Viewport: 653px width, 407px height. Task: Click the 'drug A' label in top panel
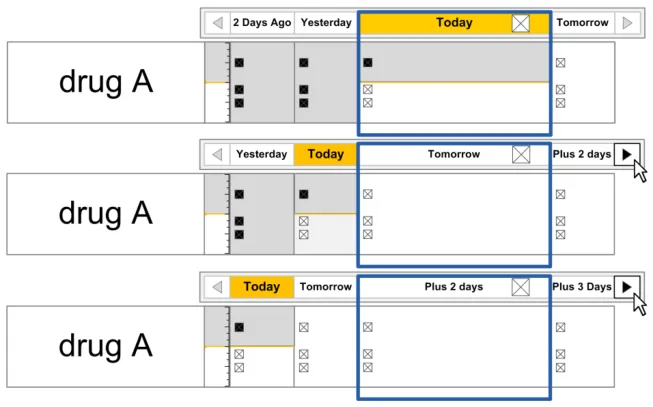[106, 82]
